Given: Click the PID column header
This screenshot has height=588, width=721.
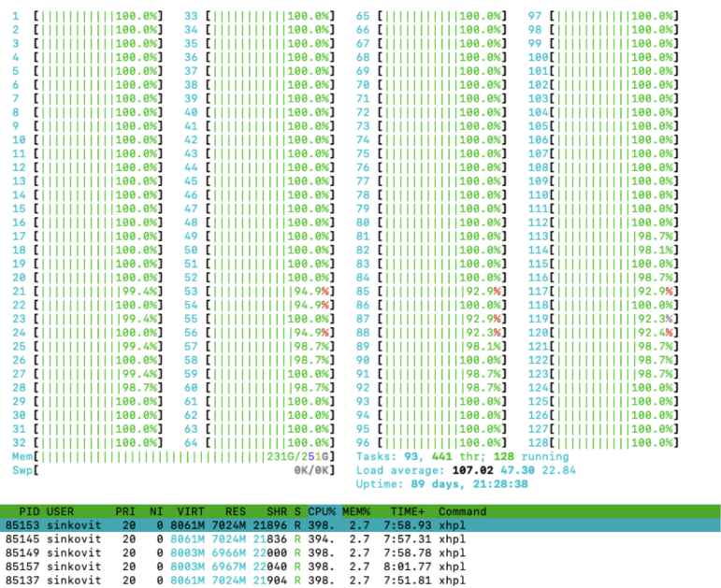Looking at the screenshot, I should [29, 511].
